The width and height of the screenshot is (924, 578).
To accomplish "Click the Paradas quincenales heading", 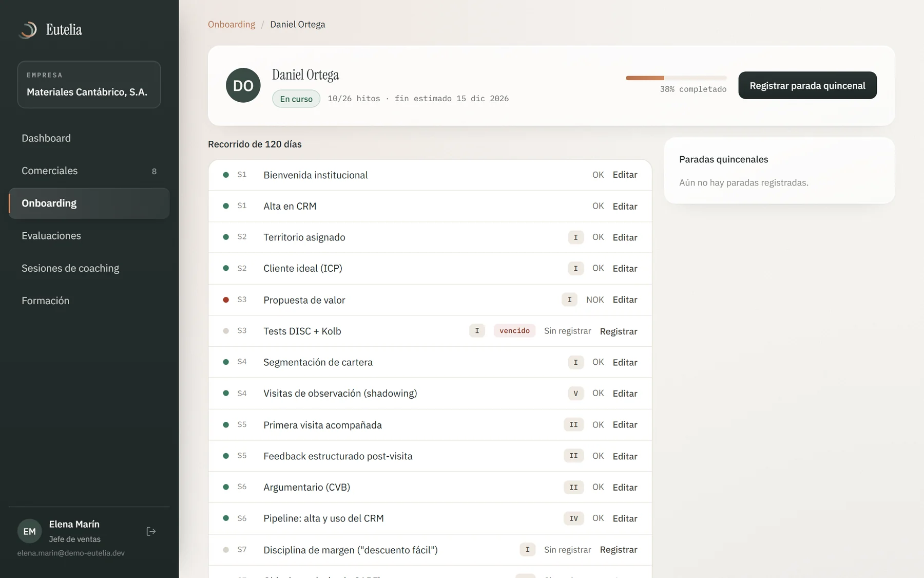I will pyautogui.click(x=723, y=159).
